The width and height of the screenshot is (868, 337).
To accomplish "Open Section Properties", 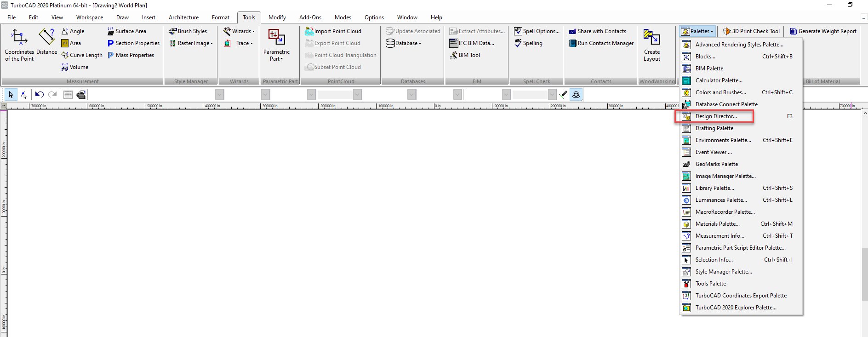I will point(134,43).
